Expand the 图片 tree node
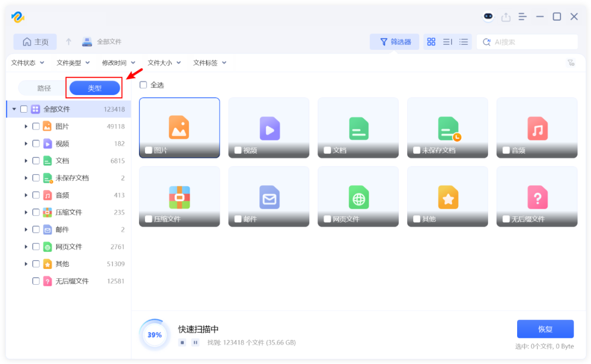Screen dimensions: 591x364 click(x=26, y=126)
